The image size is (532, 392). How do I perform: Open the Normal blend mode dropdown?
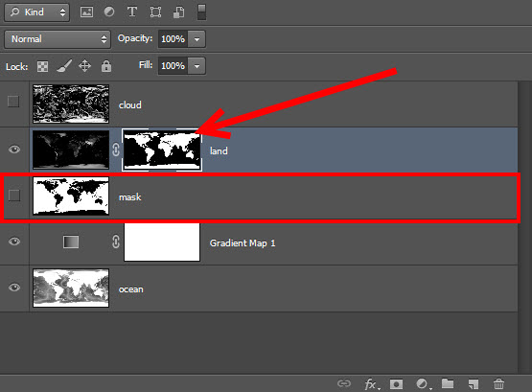click(58, 39)
